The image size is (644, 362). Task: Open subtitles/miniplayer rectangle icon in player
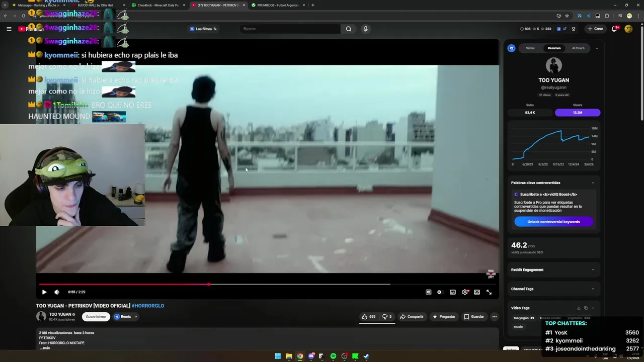tap(453, 292)
